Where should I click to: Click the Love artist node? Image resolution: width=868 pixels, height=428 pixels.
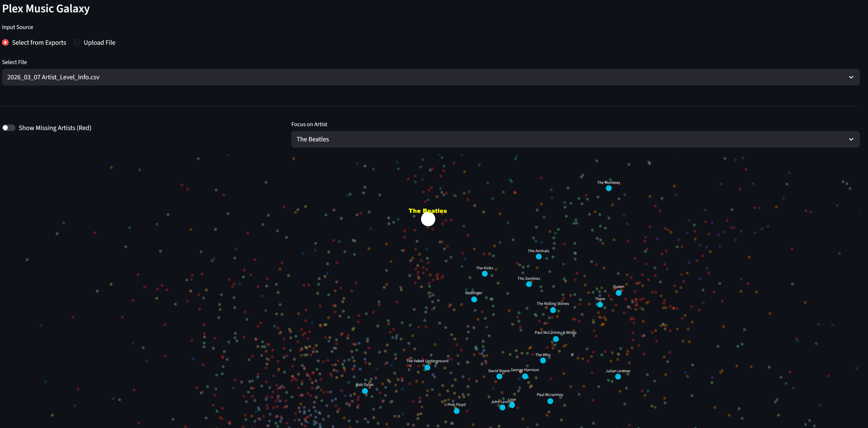point(512,405)
